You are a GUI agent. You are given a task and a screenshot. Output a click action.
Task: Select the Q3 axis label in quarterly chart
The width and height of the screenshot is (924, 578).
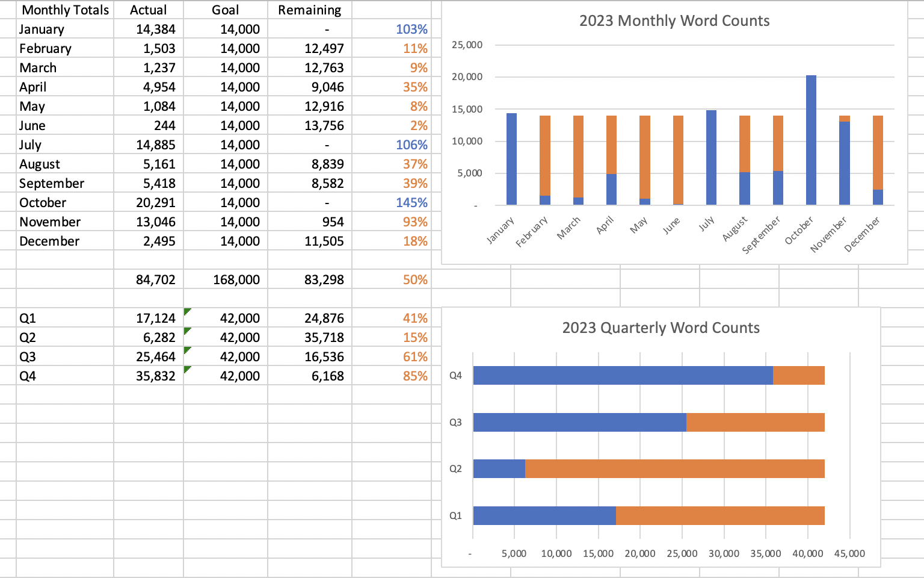tap(455, 422)
